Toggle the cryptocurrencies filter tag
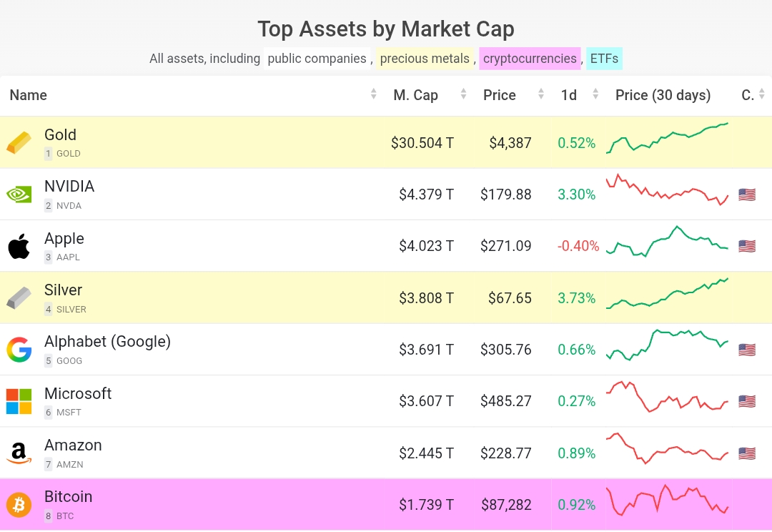 point(530,59)
